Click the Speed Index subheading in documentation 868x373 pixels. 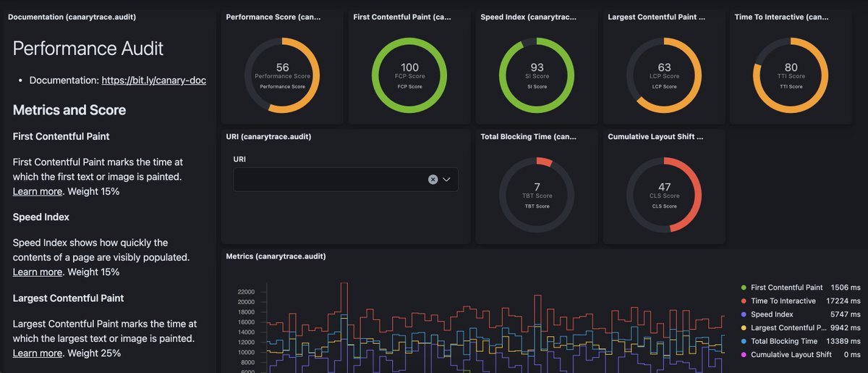(x=41, y=217)
